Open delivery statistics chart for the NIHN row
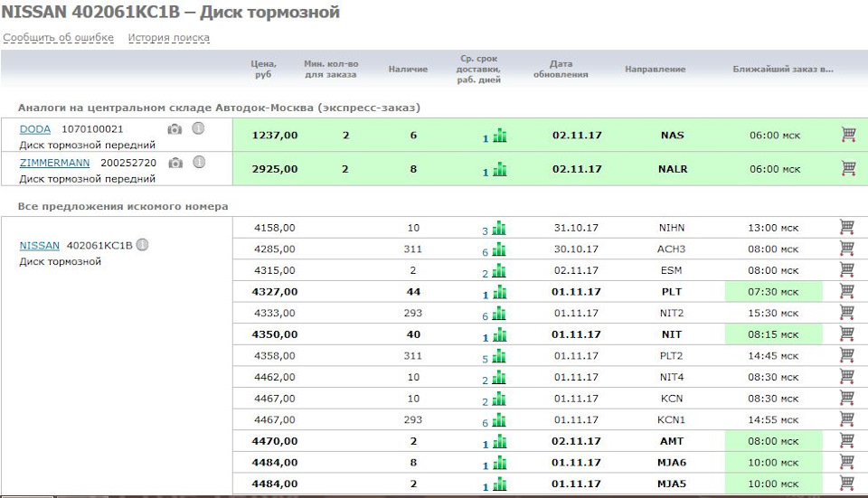The width and height of the screenshot is (868, 498). point(499,228)
